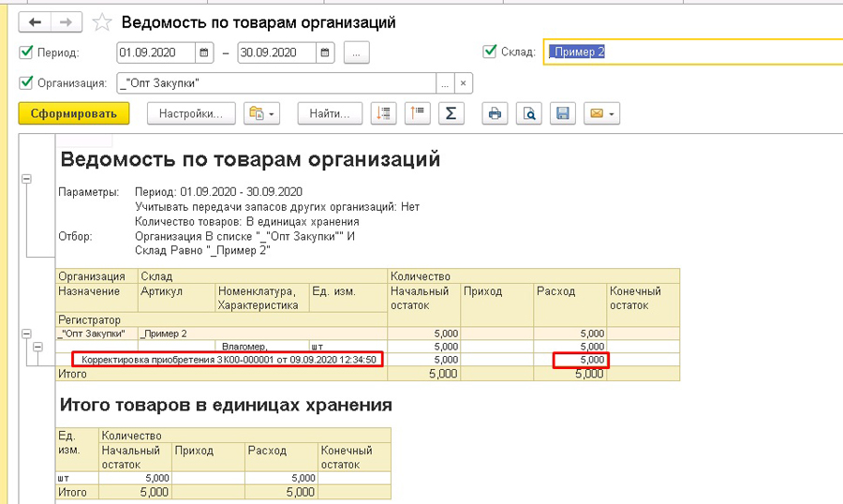
Task: Click the Найти... button
Action: [x=330, y=114]
